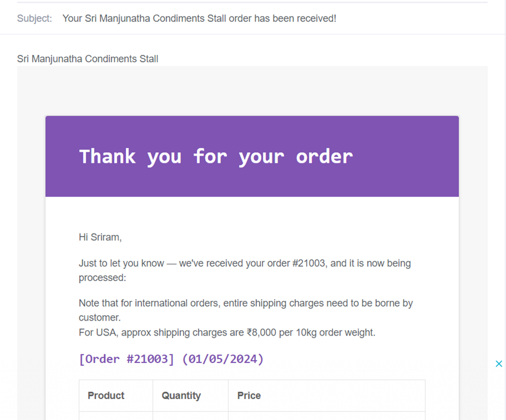Select the email subject line text

[199, 18]
